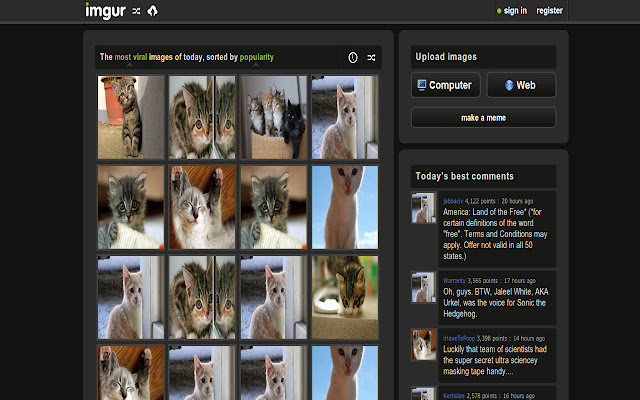Click the register link

549,11
